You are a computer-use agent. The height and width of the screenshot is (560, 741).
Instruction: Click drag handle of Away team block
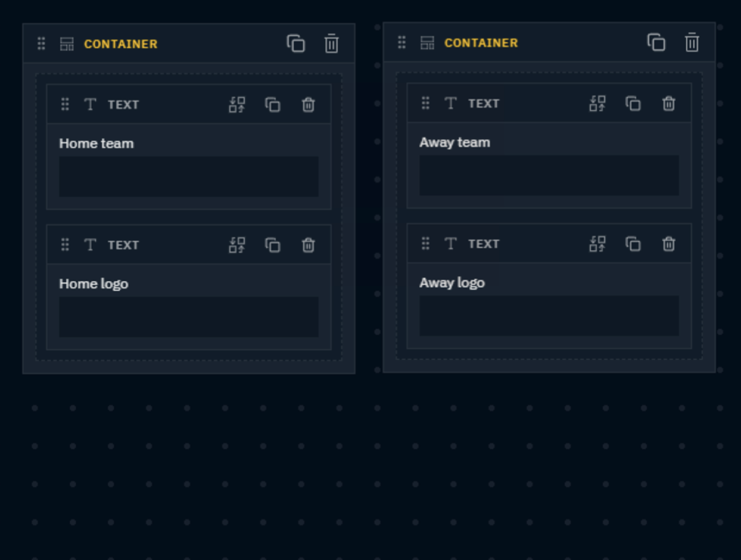(x=425, y=103)
